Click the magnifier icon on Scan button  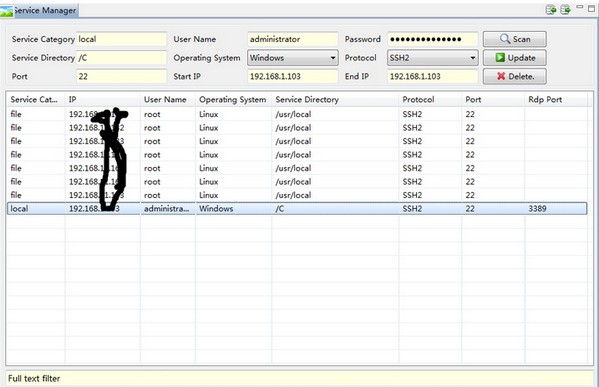[505, 39]
